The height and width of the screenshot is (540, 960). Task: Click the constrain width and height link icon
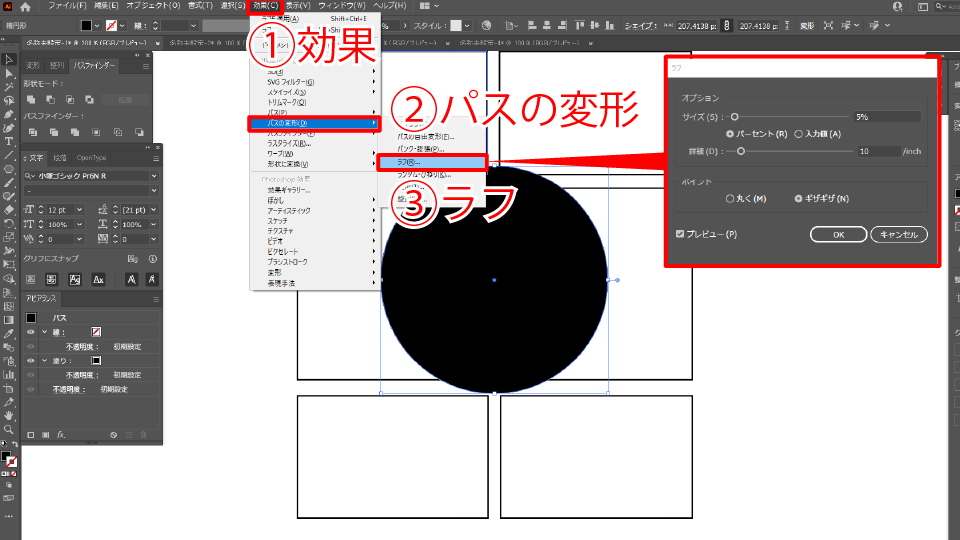point(727,26)
